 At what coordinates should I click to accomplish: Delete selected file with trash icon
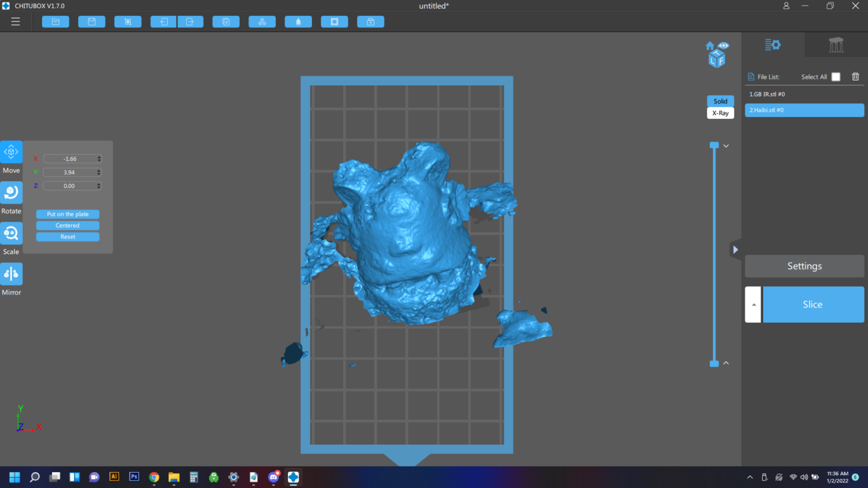(855, 77)
